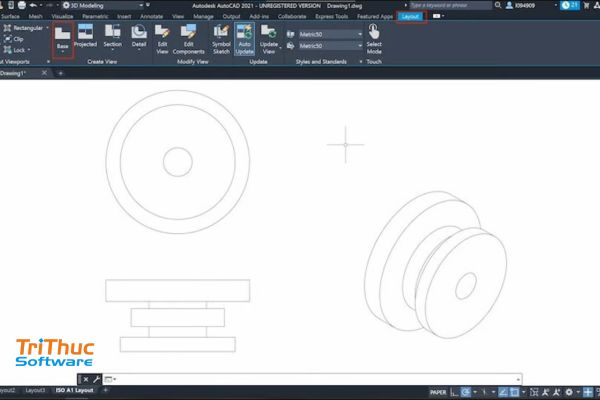Screen dimensions: 600x400
Task: Expand the Update View dropdown arrow
Action: pyautogui.click(x=280, y=48)
